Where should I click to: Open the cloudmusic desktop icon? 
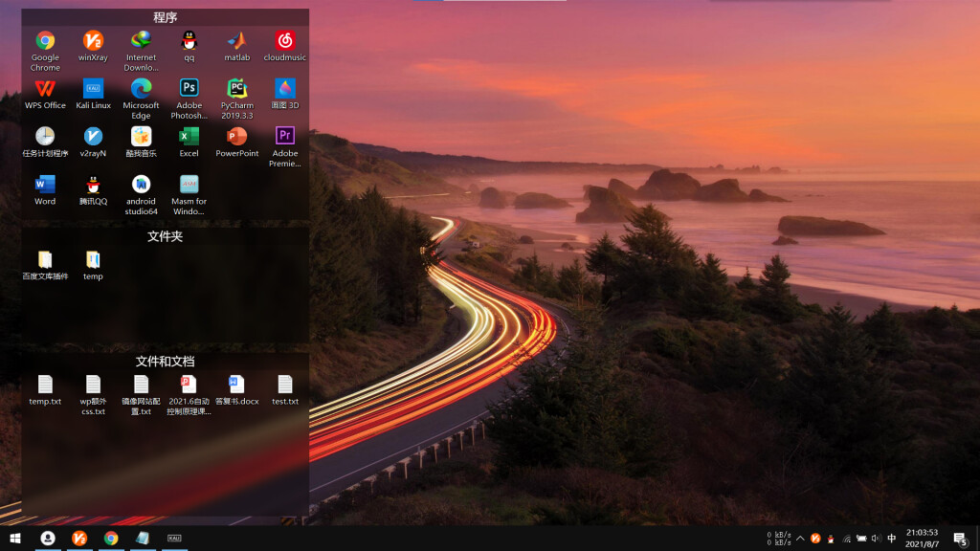point(285,46)
